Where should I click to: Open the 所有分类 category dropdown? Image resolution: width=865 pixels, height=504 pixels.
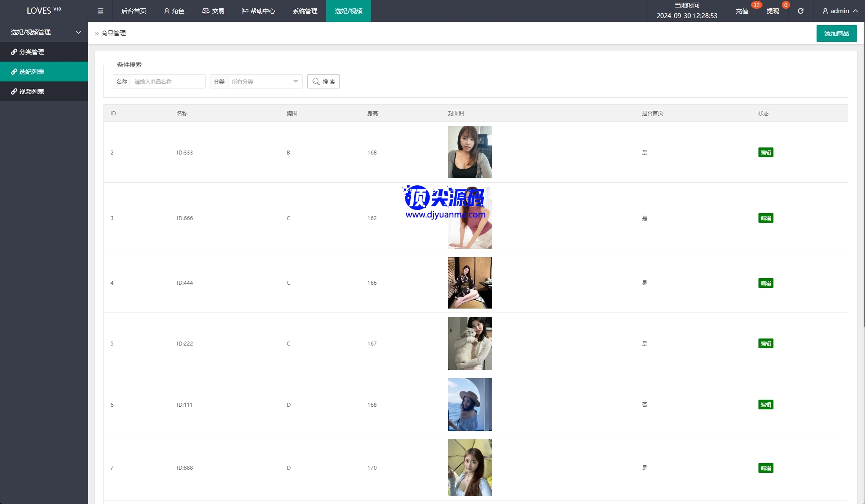265,81
